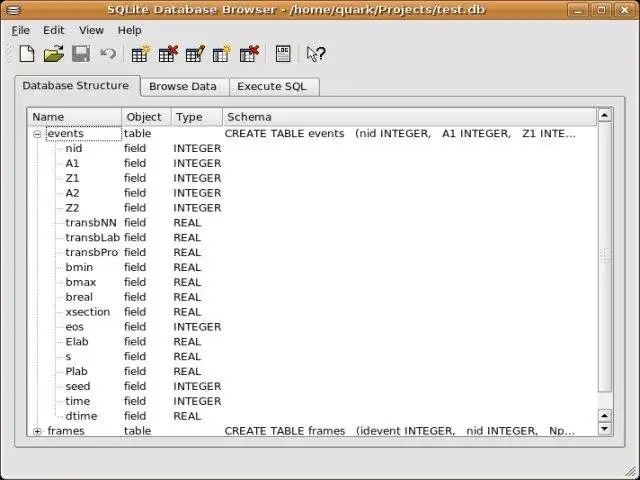Switch to the Database Structure tab
640x480 pixels.
click(76, 85)
